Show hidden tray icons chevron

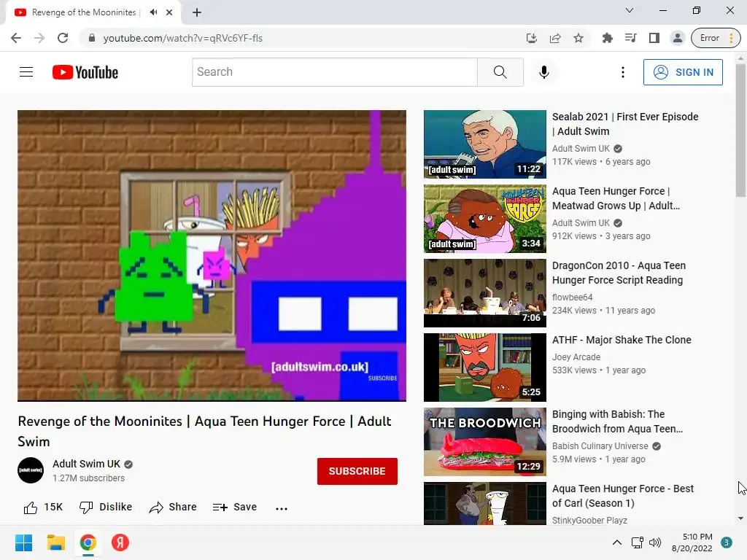click(617, 542)
